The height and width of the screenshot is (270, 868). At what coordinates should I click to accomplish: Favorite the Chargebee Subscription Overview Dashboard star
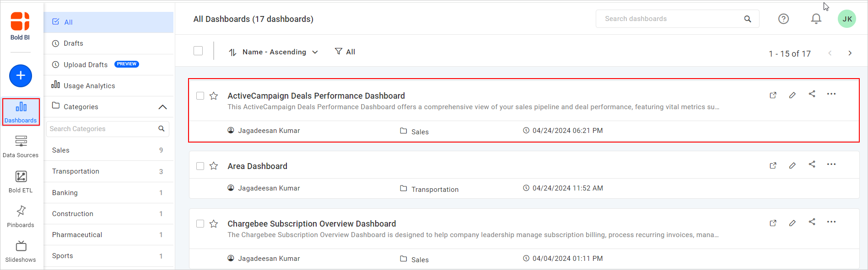(214, 223)
